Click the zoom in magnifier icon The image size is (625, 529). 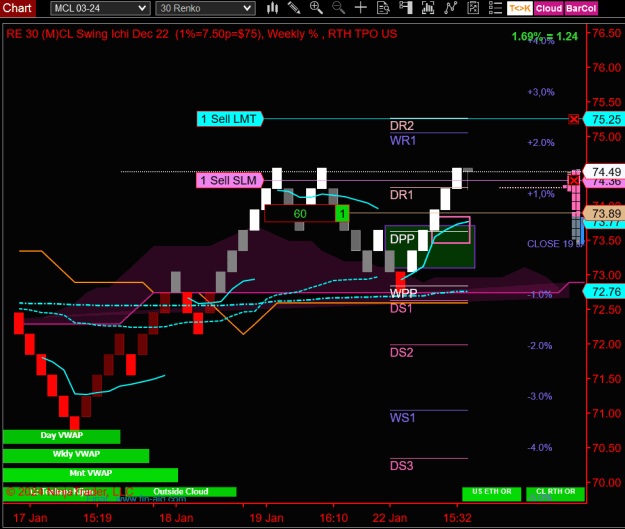pos(316,8)
